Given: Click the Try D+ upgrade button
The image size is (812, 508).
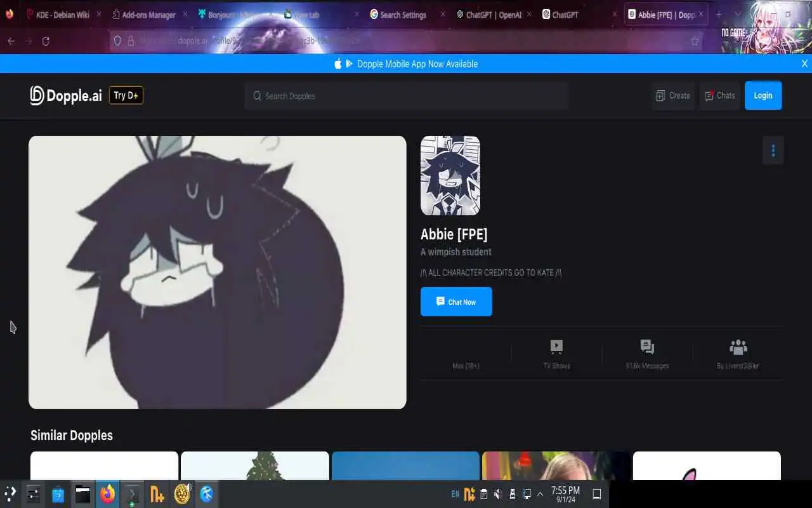Looking at the screenshot, I should pos(126,95).
